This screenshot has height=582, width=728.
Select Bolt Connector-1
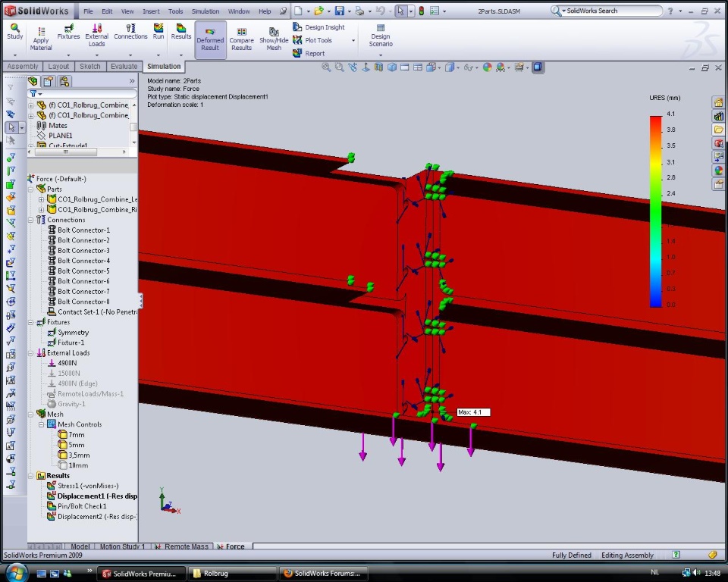[79, 230]
